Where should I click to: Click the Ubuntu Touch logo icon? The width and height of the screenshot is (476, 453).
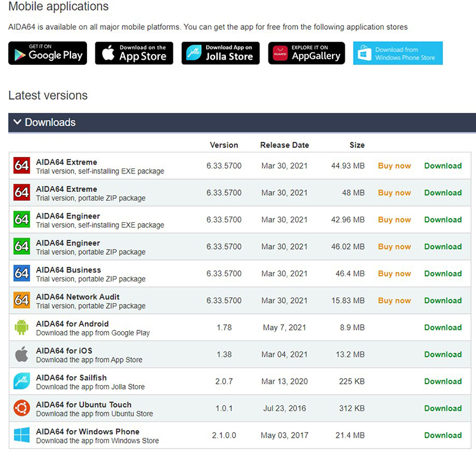click(x=22, y=409)
